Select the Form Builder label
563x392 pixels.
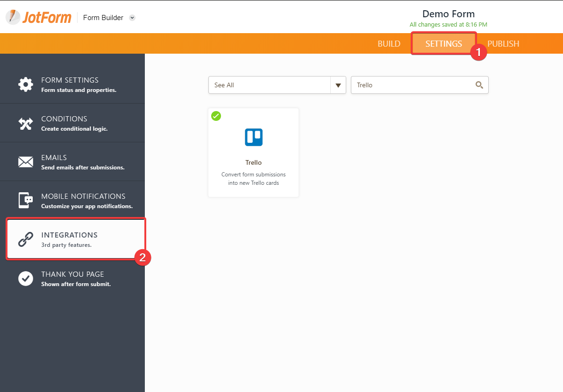tap(103, 18)
